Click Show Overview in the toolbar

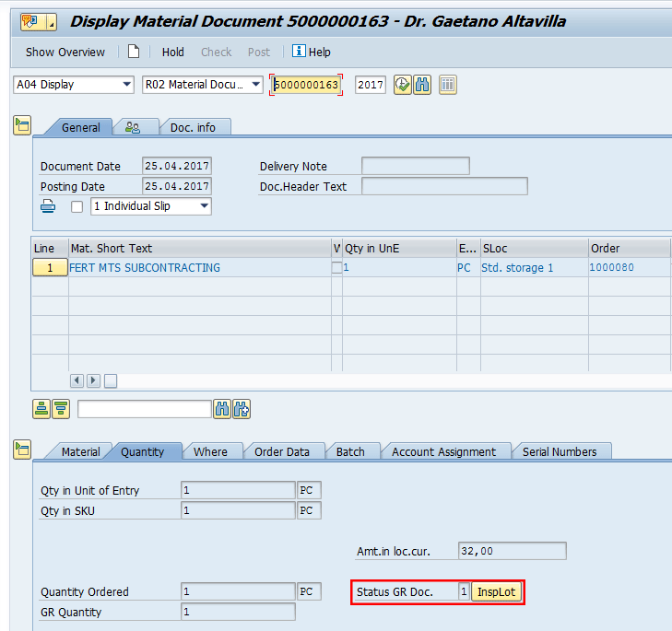click(x=65, y=53)
